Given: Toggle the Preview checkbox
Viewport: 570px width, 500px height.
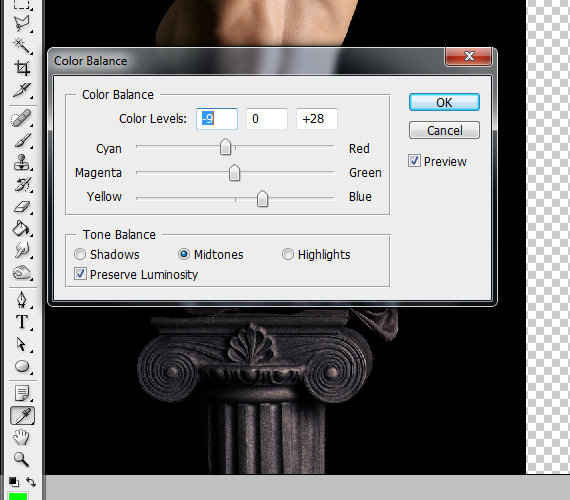Looking at the screenshot, I should pos(414,161).
